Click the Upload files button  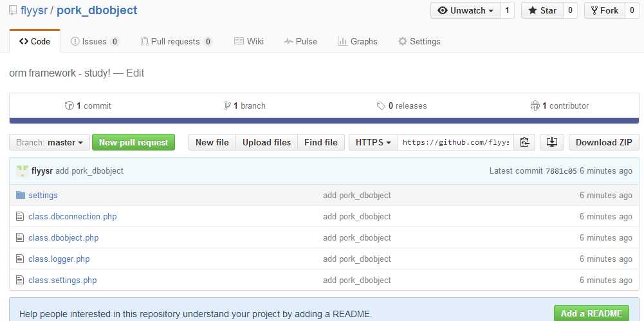(x=266, y=142)
